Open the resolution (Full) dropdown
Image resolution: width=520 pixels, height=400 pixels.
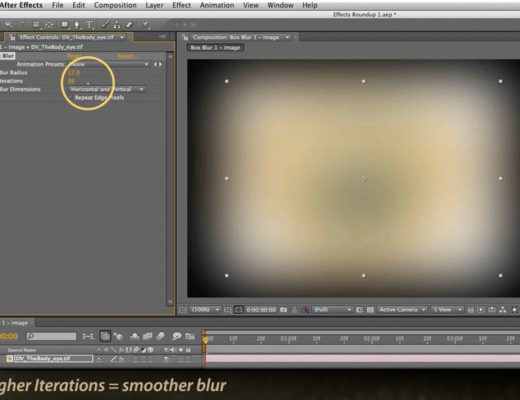click(332, 310)
